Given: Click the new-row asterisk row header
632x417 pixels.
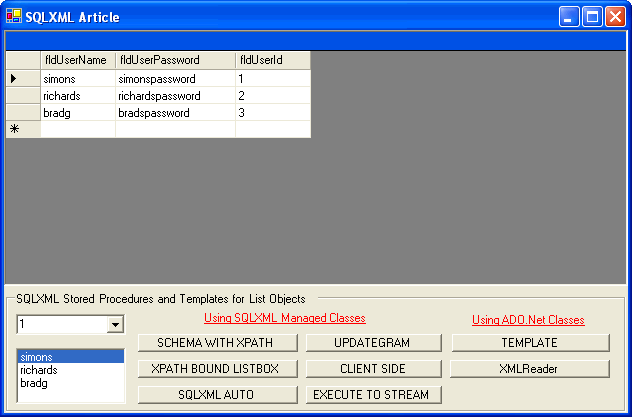Looking at the screenshot, I should [x=23, y=129].
